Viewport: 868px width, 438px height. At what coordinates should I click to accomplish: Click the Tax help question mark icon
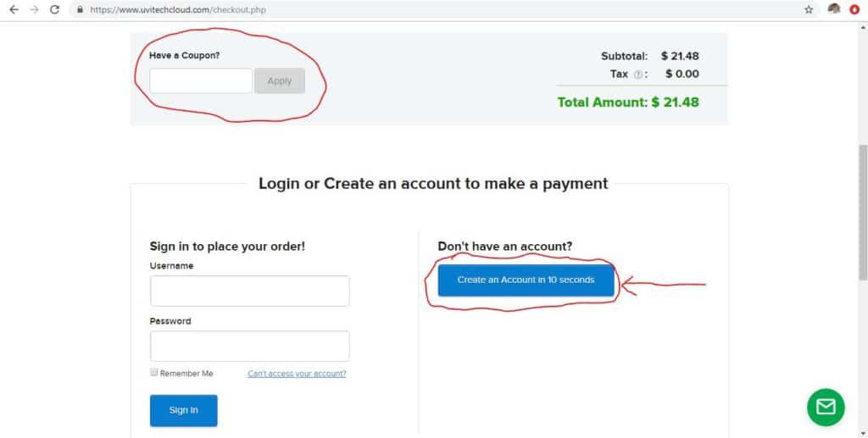pos(637,75)
